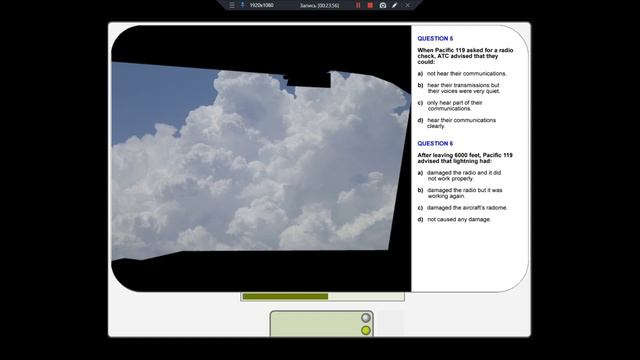Image resolution: width=640 pixels, height=360 pixels.
Task: Select Question 6 answer a) radio did not work
Action: [459, 176]
